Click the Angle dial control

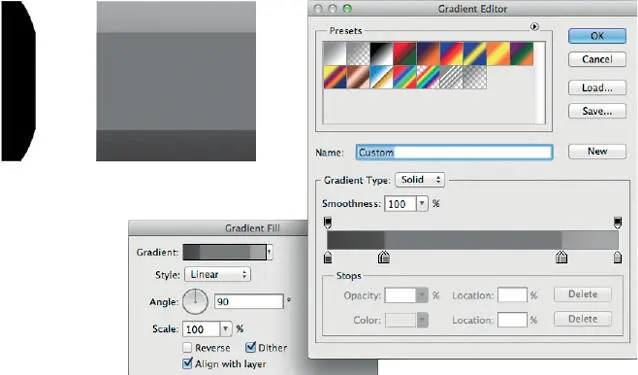195,302
